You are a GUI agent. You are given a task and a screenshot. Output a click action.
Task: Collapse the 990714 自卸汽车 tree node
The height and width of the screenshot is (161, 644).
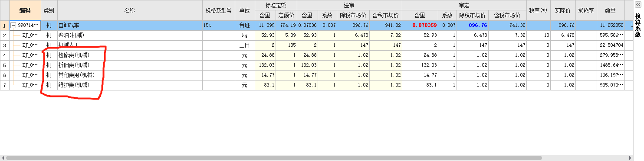[x=13, y=26]
